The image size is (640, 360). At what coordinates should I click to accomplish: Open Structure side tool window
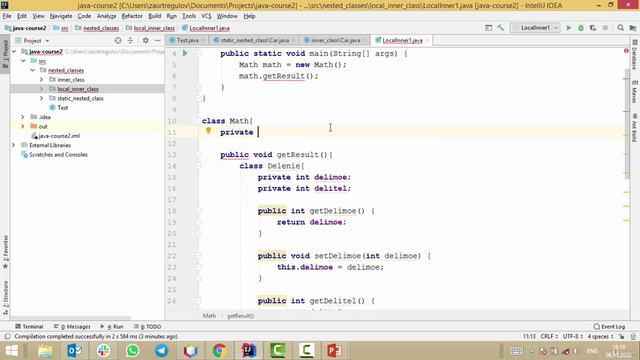[x=5, y=297]
